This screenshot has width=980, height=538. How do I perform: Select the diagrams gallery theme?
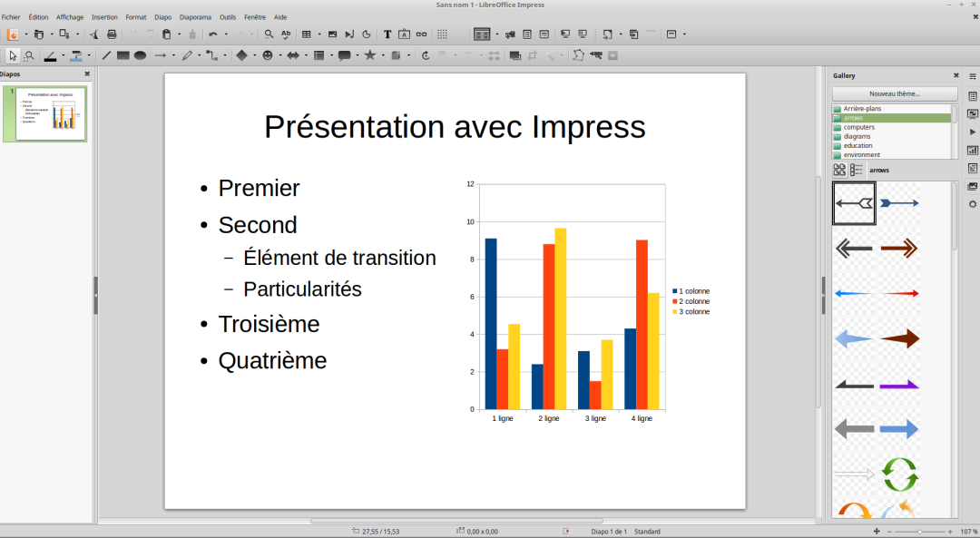[857, 136]
